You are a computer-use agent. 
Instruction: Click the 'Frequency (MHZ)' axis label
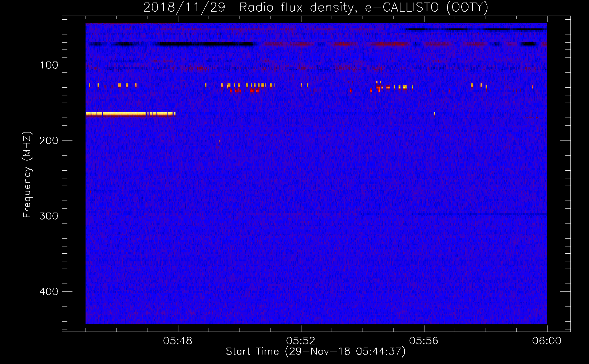coord(27,175)
